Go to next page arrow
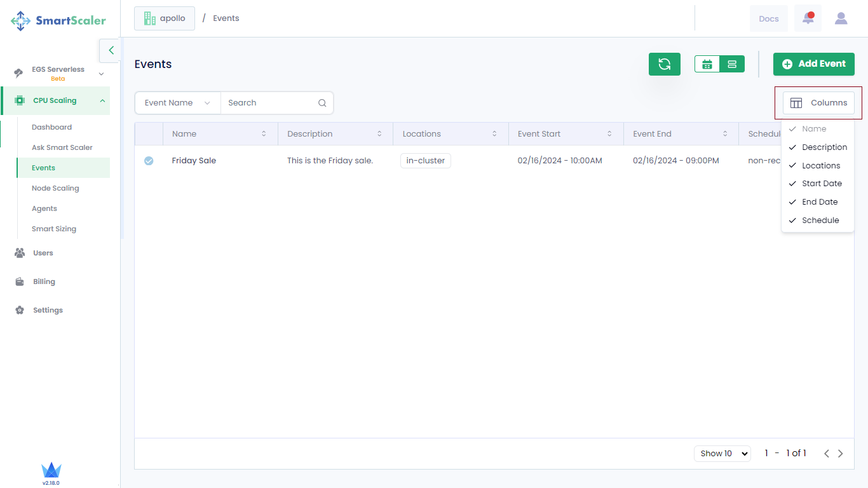 pyautogui.click(x=840, y=454)
